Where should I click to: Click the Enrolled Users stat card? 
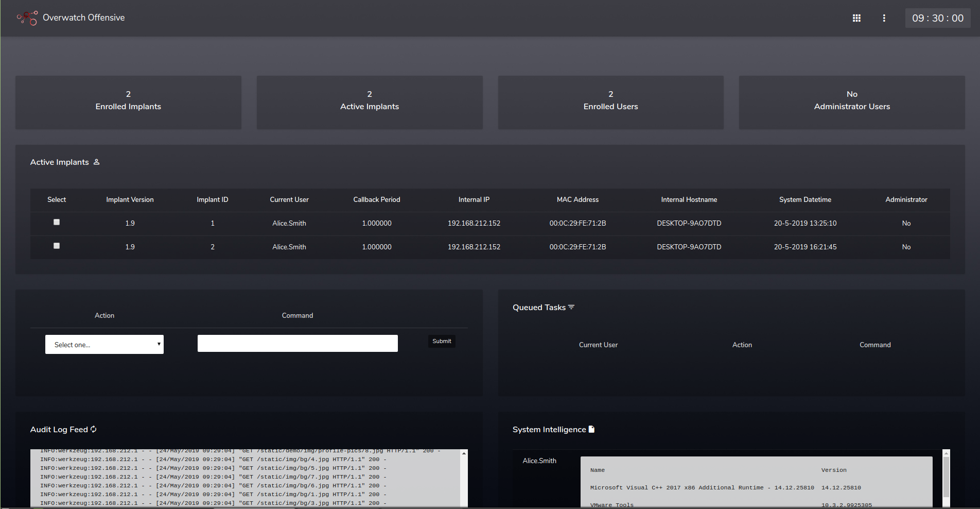pyautogui.click(x=610, y=103)
